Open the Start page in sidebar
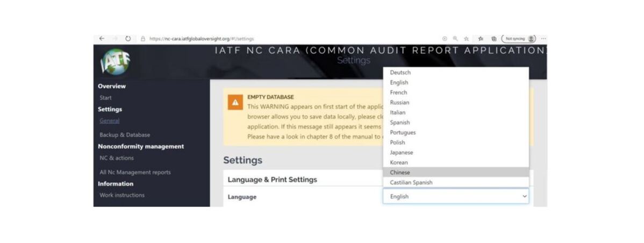 click(x=106, y=98)
